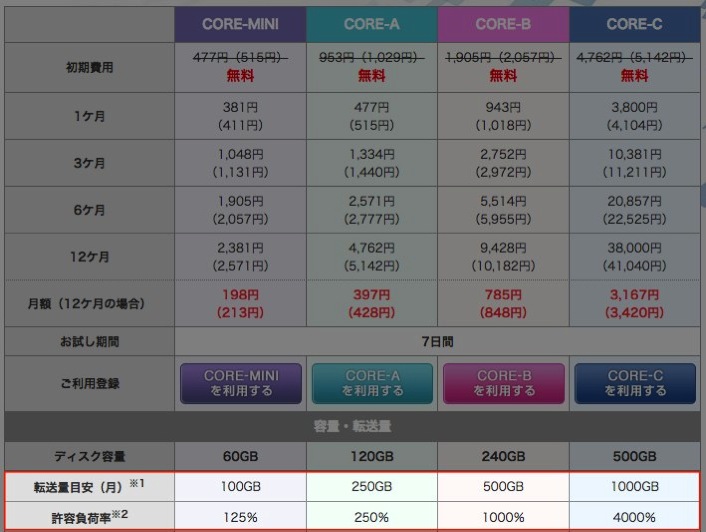The width and height of the screenshot is (706, 532).
Task: Click the 7日間 trial period cell
Action: point(437,342)
